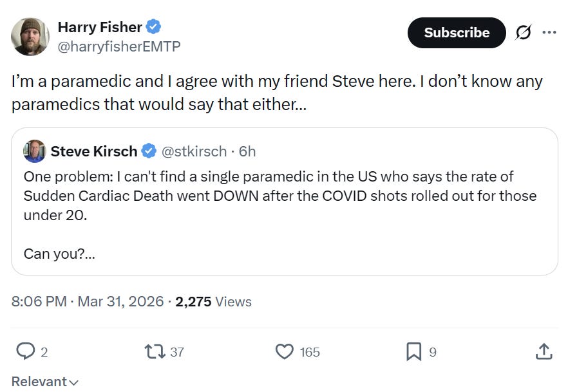Click the Steve Kirsch name in quote
The height and width of the screenshot is (392, 568).
[x=93, y=151]
